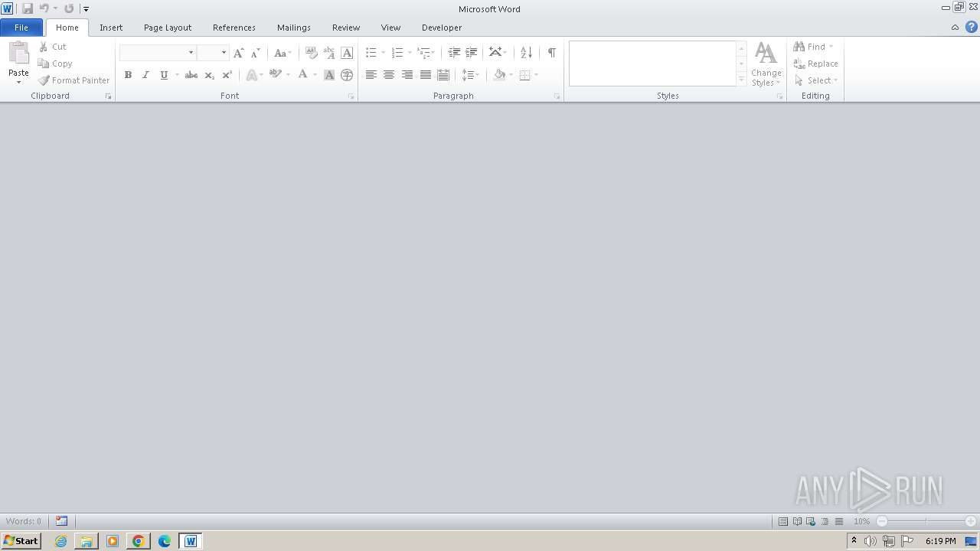
Task: Click the Numbering list icon
Action: (x=397, y=53)
